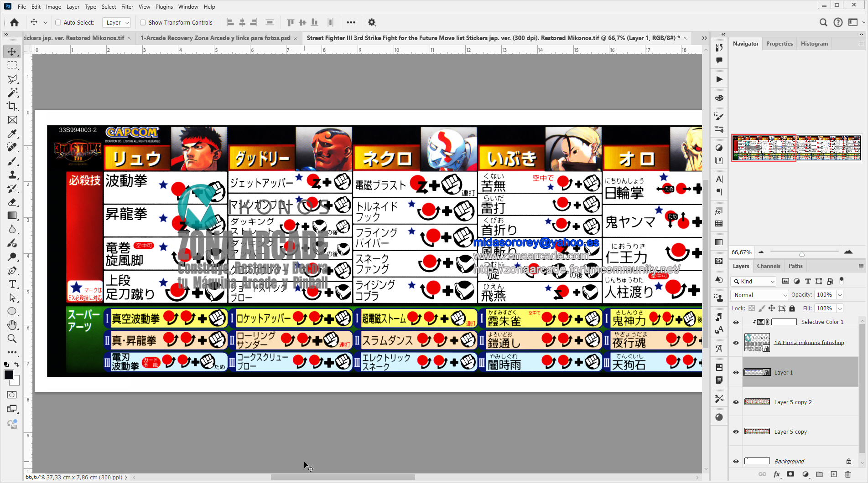Select the Move tool
The width and height of the screenshot is (868, 483).
[x=12, y=51]
